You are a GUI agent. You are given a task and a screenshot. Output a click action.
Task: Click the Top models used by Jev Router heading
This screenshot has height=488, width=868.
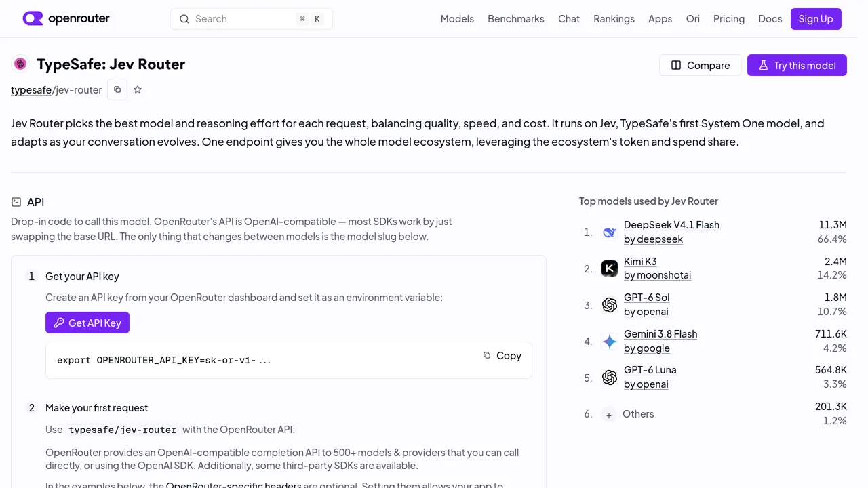tap(648, 201)
